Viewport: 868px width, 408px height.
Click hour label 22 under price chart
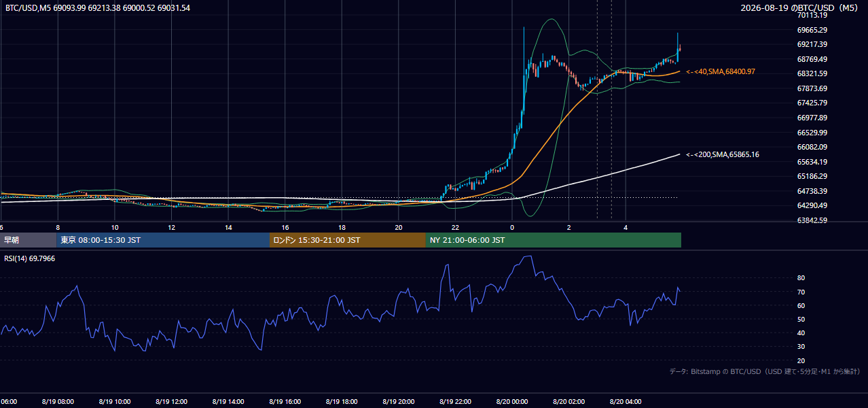click(455, 227)
